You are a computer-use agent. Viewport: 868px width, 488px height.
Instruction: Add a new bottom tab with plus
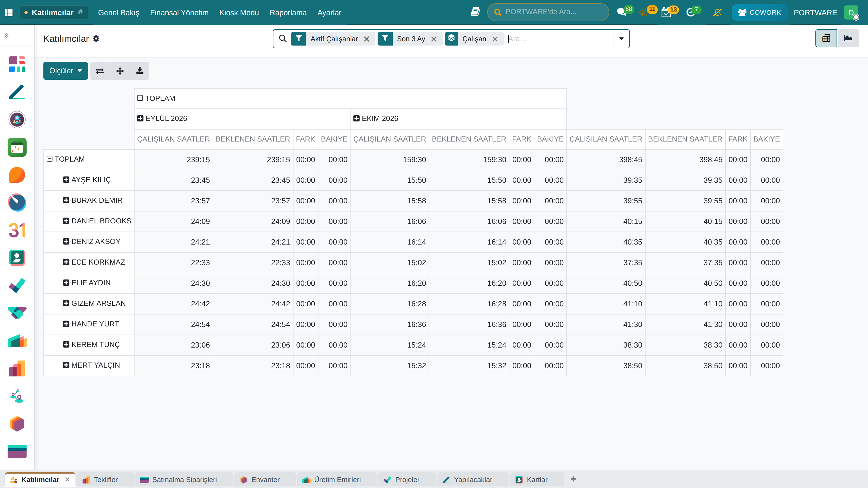pyautogui.click(x=573, y=479)
